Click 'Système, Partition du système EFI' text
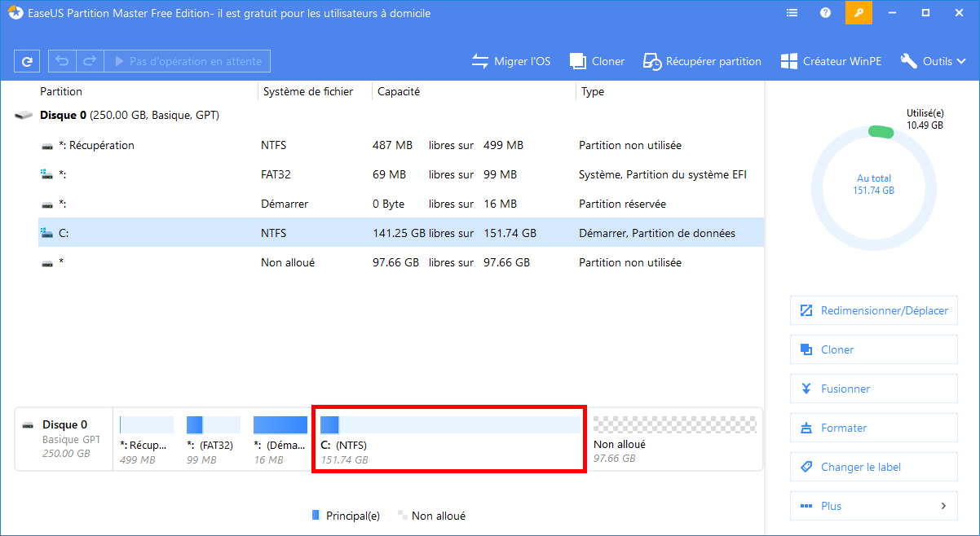 [x=663, y=174]
